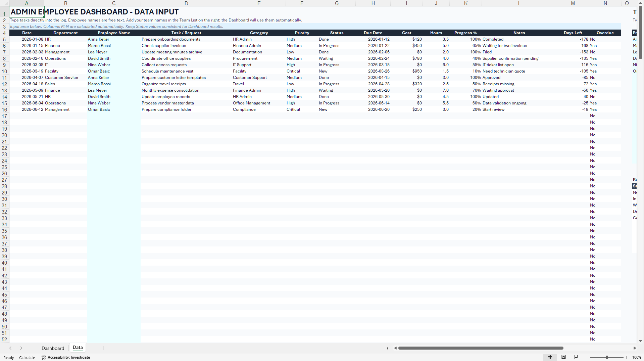Screen dimensions: 644x361
Task: Select column D header
Action: (x=186, y=3)
